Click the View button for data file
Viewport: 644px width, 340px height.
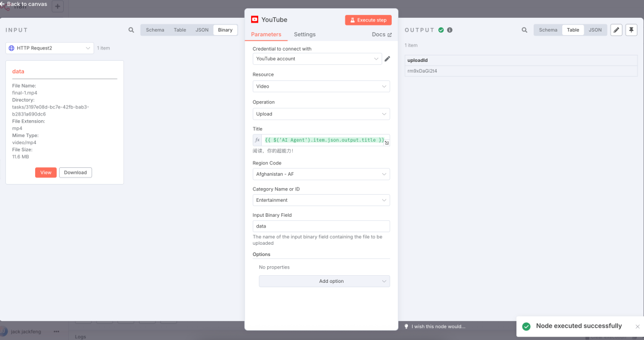(x=45, y=173)
